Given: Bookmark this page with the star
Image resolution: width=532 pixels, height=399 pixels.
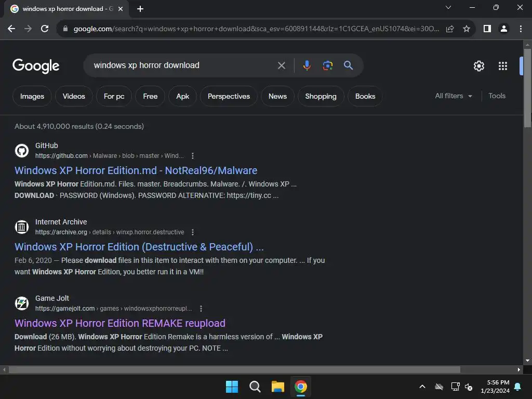Looking at the screenshot, I should (x=467, y=29).
